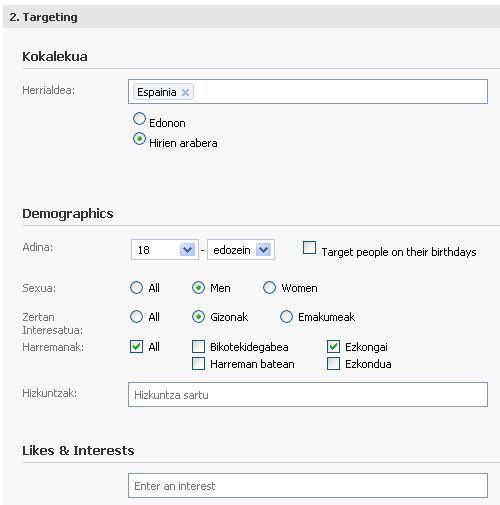Image resolution: width=500 pixels, height=505 pixels.
Task: Uncheck the All relationships checkbox
Action: [x=136, y=346]
